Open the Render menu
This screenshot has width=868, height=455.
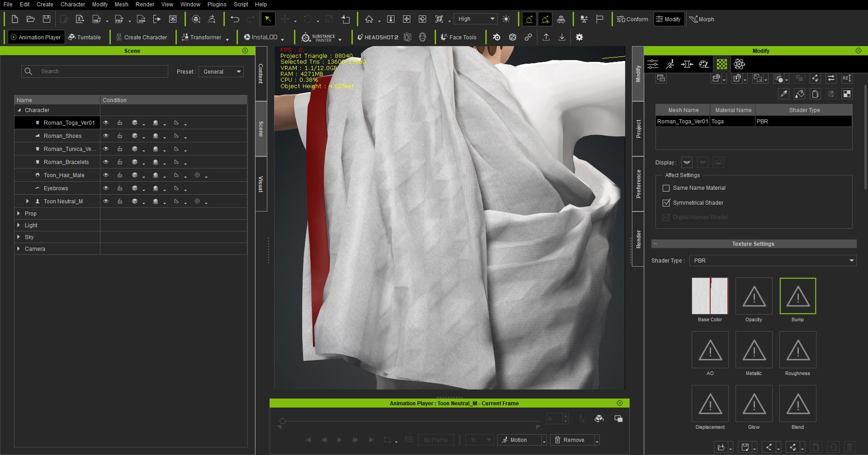(145, 5)
